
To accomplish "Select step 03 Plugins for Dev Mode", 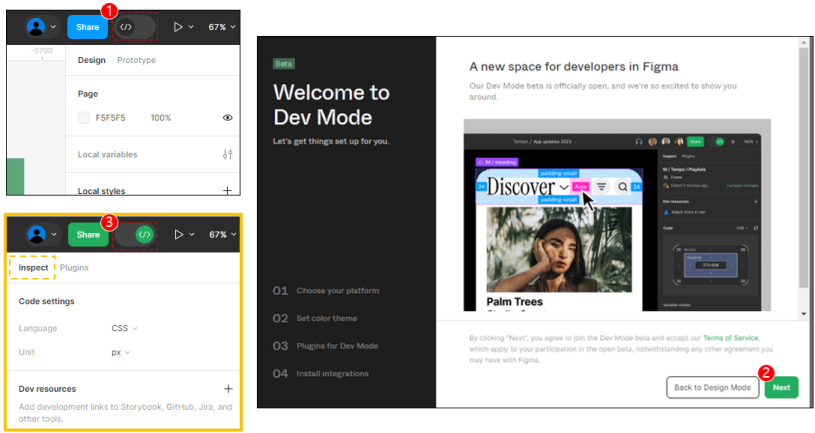I will point(325,346).
